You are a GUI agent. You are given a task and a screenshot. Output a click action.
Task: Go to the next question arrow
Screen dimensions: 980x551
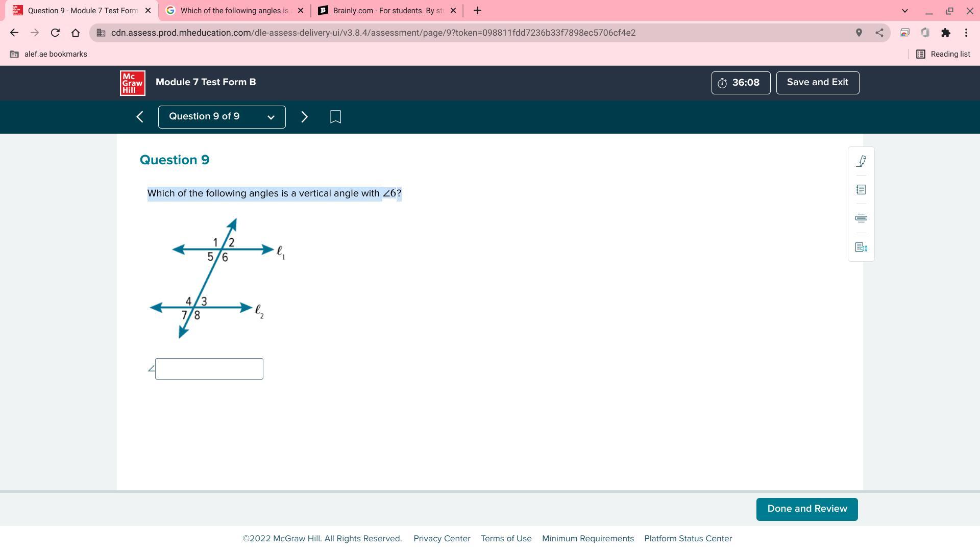(304, 117)
